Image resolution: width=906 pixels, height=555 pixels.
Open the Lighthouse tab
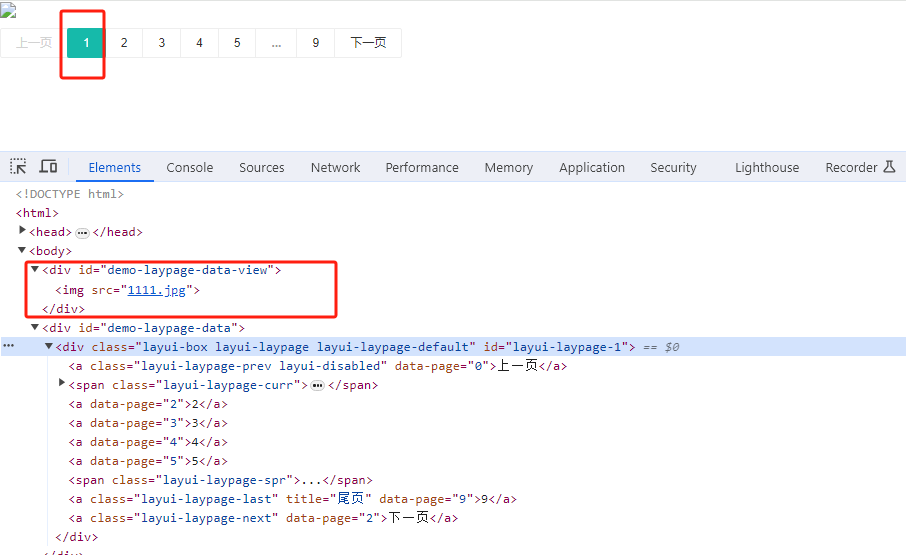[767, 167]
